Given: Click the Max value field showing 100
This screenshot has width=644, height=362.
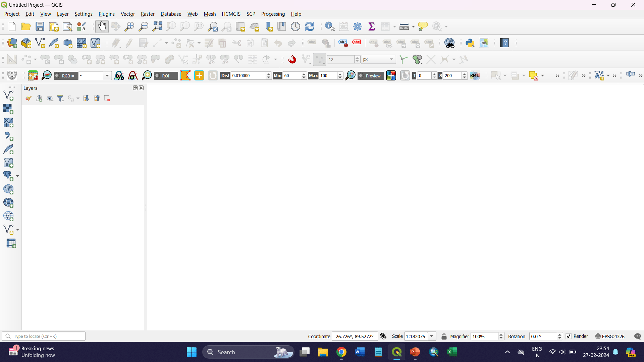Looking at the screenshot, I should pyautogui.click(x=328, y=76).
